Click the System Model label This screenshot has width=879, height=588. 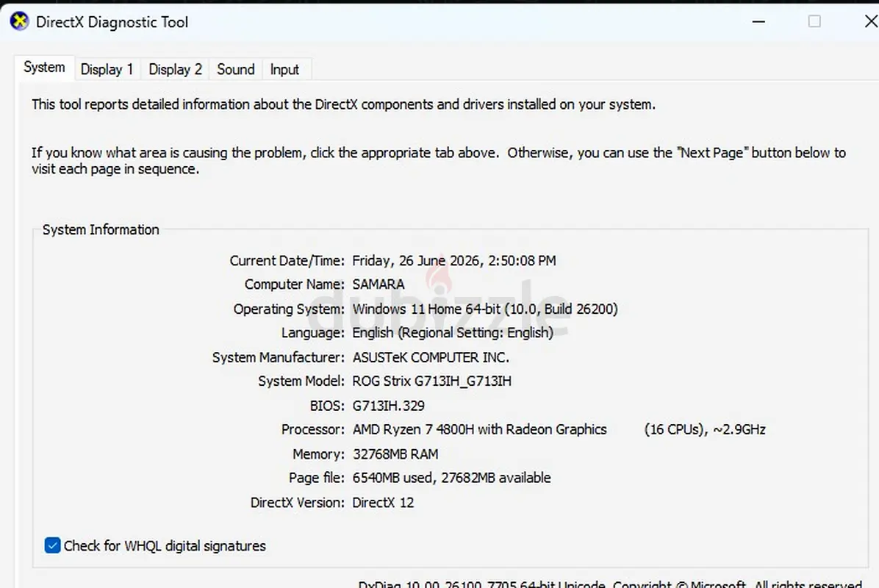pos(301,381)
